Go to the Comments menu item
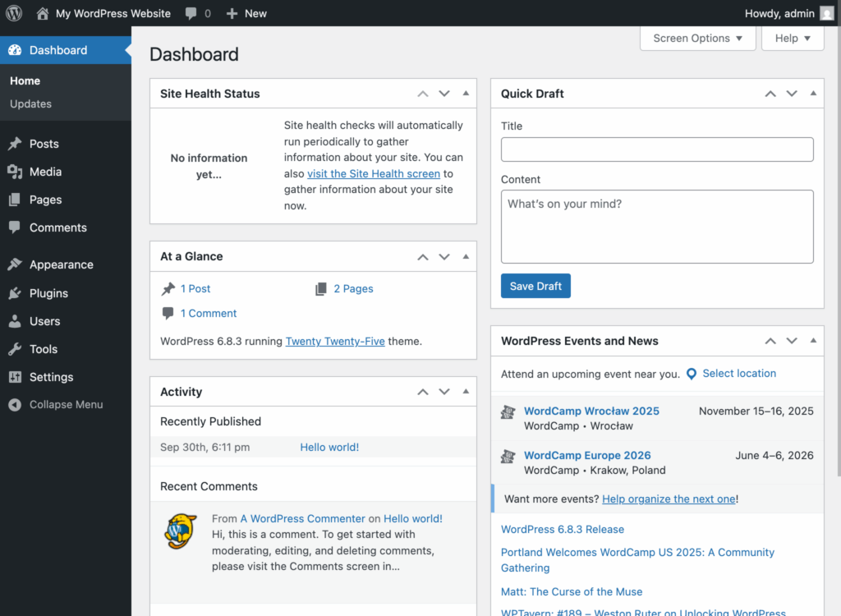841x616 pixels. click(57, 228)
